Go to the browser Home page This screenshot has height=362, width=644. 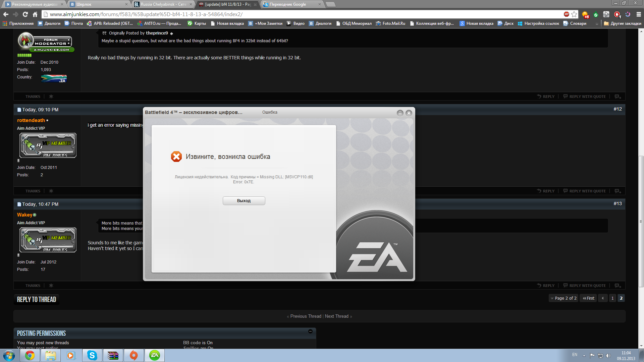pos(35,14)
